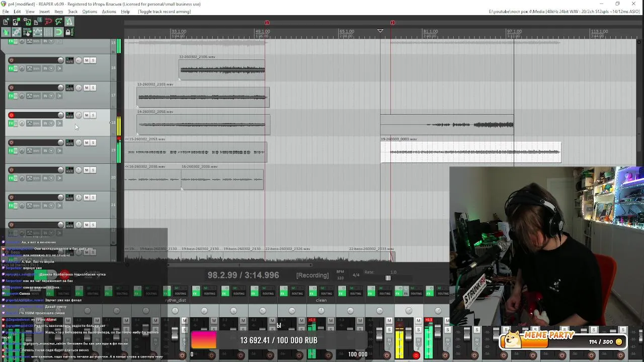The height and width of the screenshot is (362, 644).
Task: Toggle item grouping toolbar icon
Action: coord(16,32)
